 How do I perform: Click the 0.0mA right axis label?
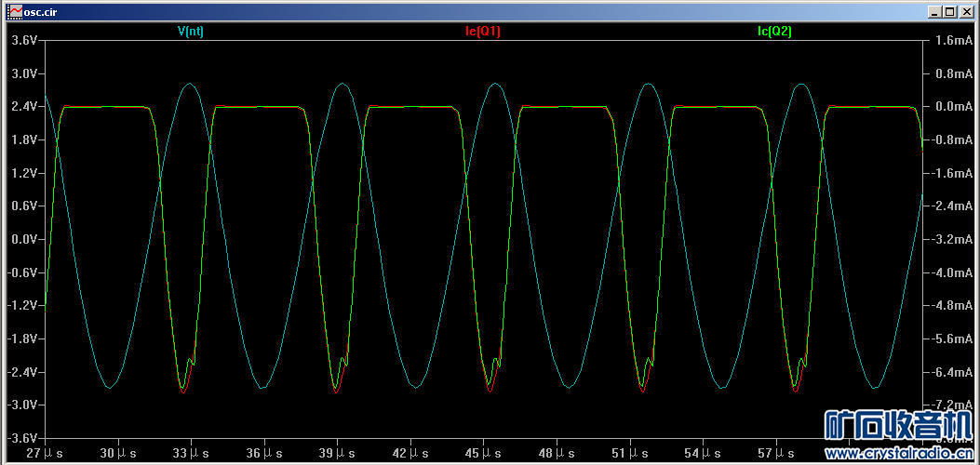(x=952, y=107)
